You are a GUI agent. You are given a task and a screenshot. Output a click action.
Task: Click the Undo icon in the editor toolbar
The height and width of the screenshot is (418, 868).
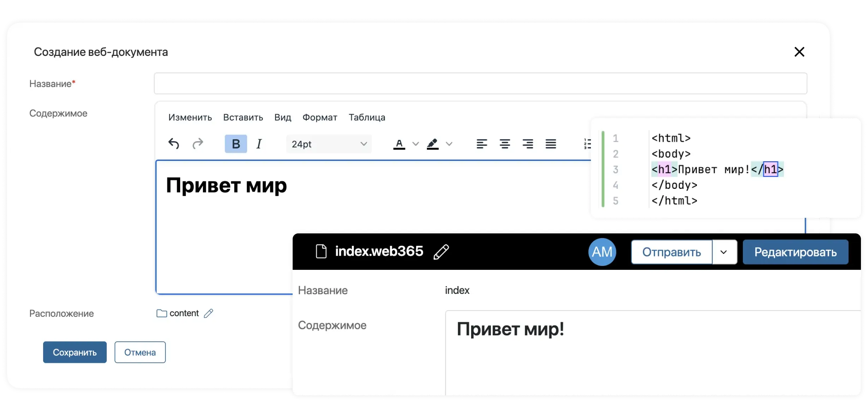174,144
